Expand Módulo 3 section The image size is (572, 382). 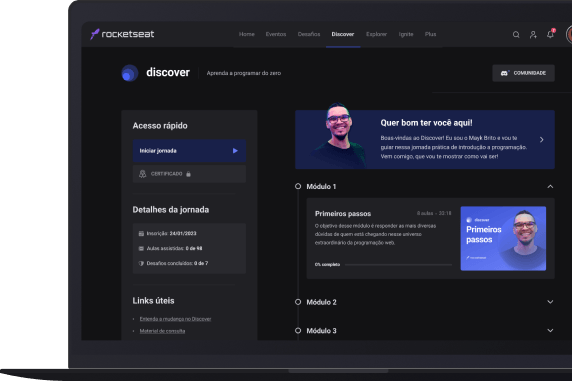550,330
